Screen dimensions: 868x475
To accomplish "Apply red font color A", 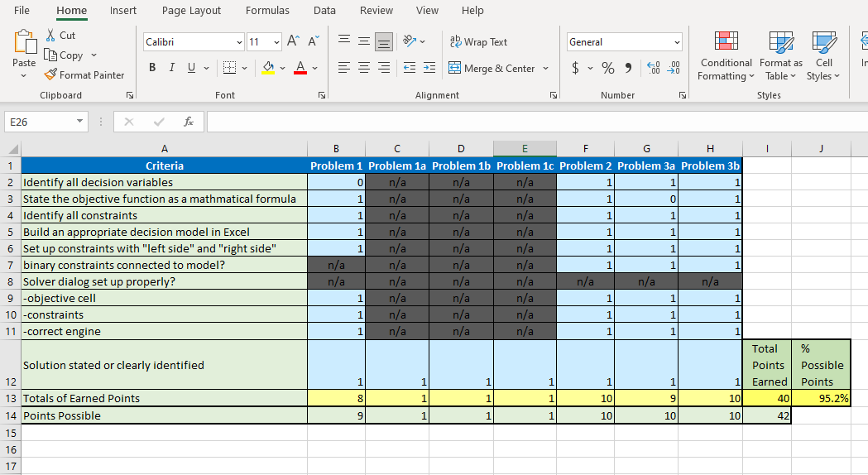I will (x=300, y=68).
